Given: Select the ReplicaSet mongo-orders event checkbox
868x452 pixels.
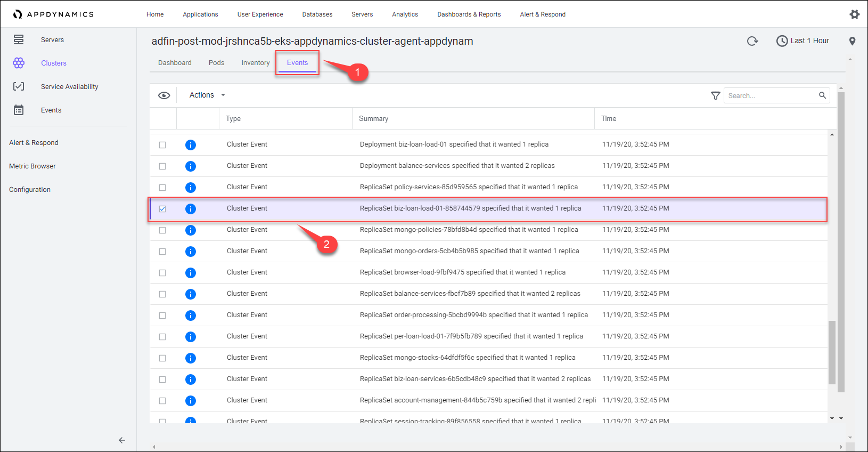Looking at the screenshot, I should [x=162, y=252].
